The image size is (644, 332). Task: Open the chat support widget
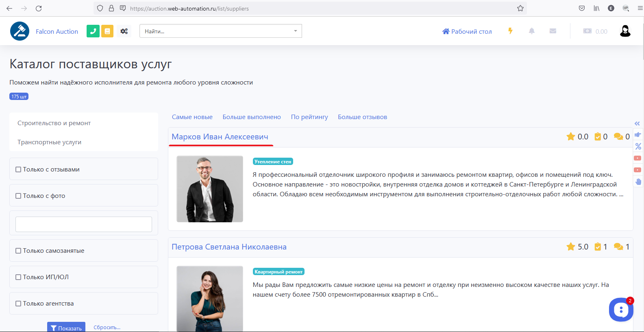coord(620,310)
